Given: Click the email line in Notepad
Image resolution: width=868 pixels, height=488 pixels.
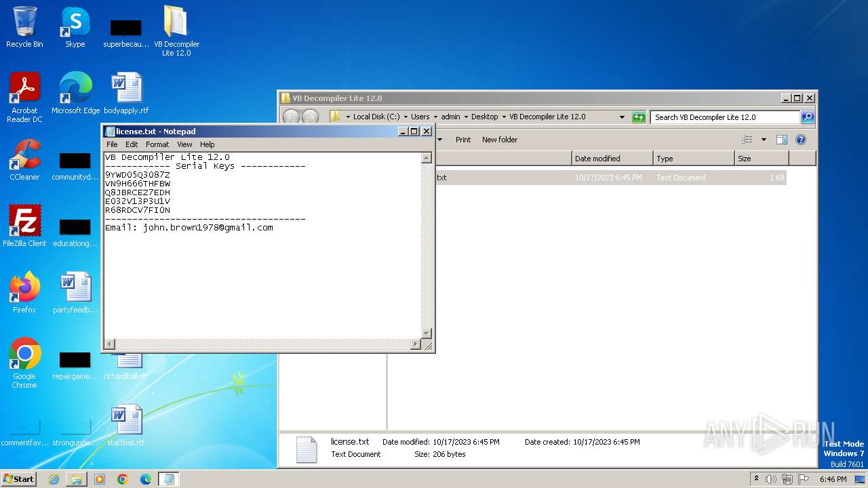Looking at the screenshot, I should [189, 228].
